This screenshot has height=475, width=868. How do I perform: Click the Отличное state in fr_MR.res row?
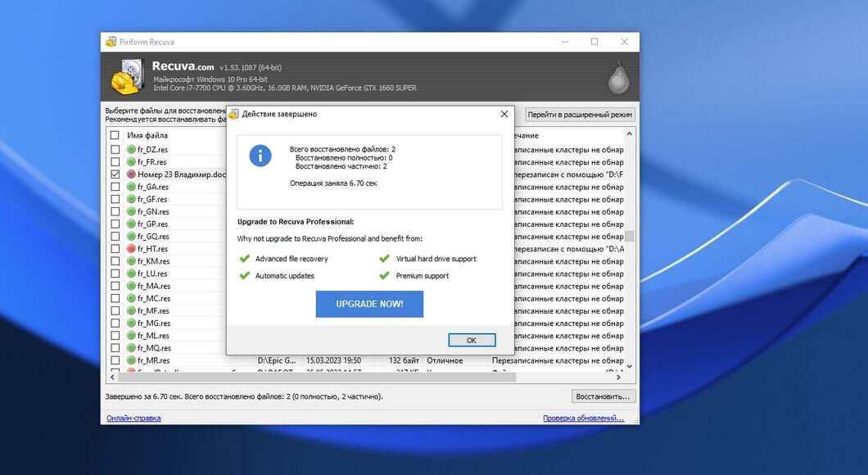445,360
